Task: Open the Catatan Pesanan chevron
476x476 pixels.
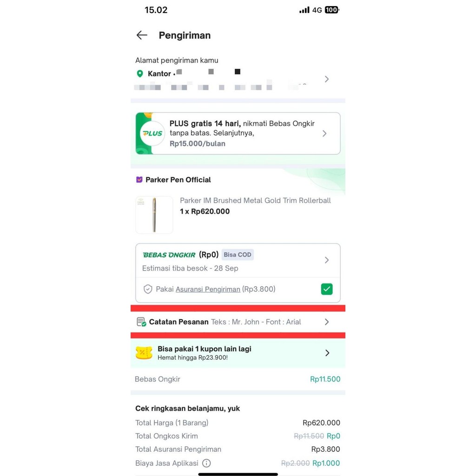Action: coord(327,322)
